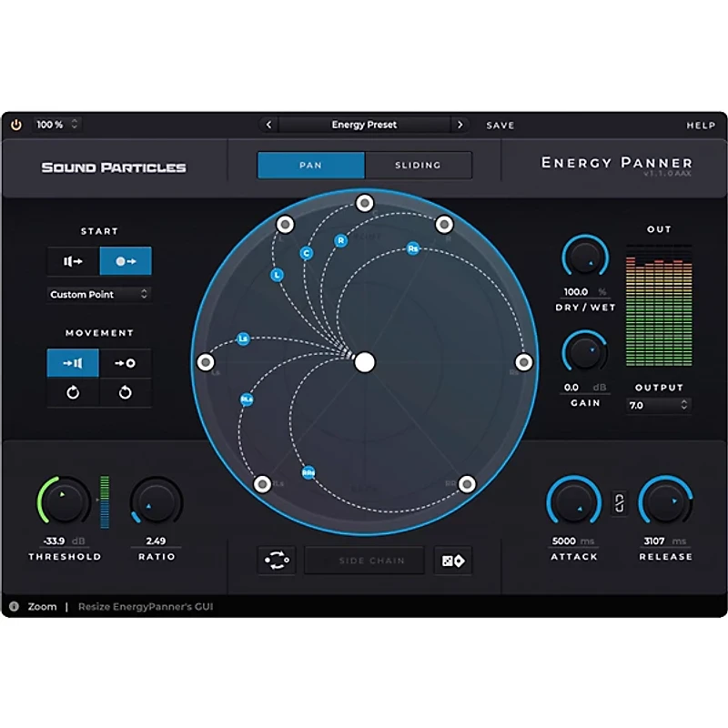Screen dimensions: 728x728
Task: Advance to the next preset with the right chevron
Action: (460, 125)
